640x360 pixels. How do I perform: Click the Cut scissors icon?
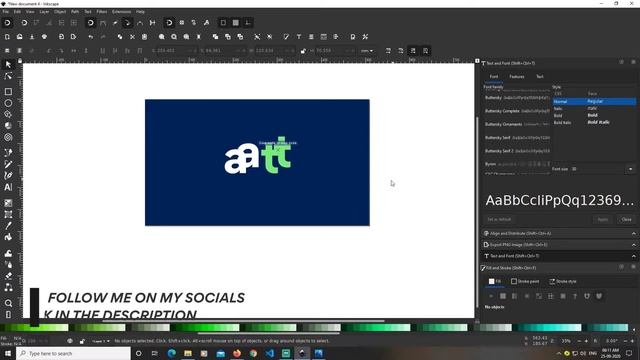pos(132,37)
